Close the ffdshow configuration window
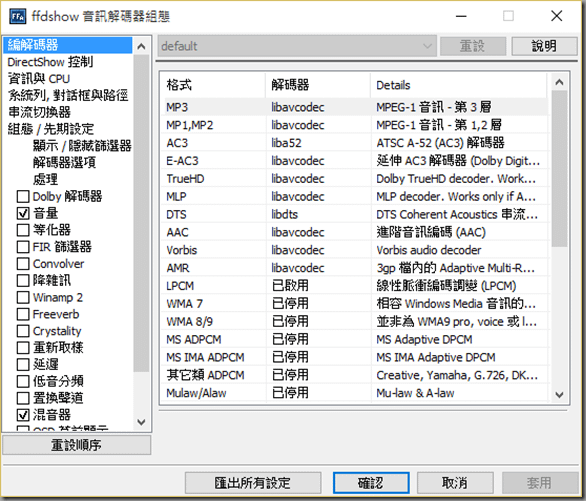The image size is (586, 501). click(556, 16)
